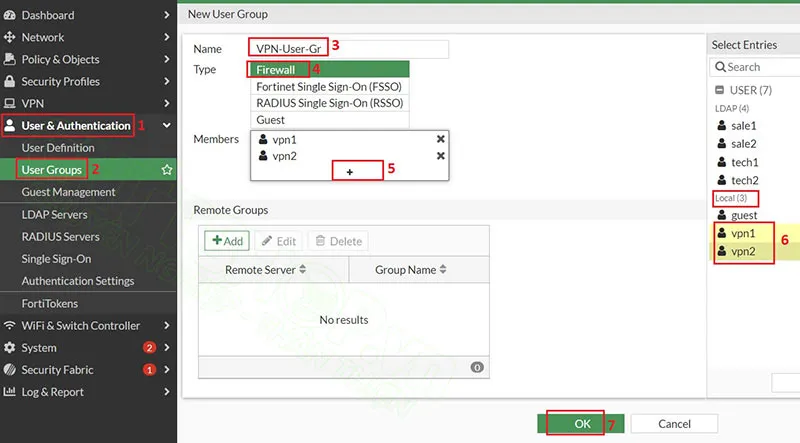The height and width of the screenshot is (443, 800).
Task: Click the Security Fabric notification badge 1
Action: [x=149, y=370]
